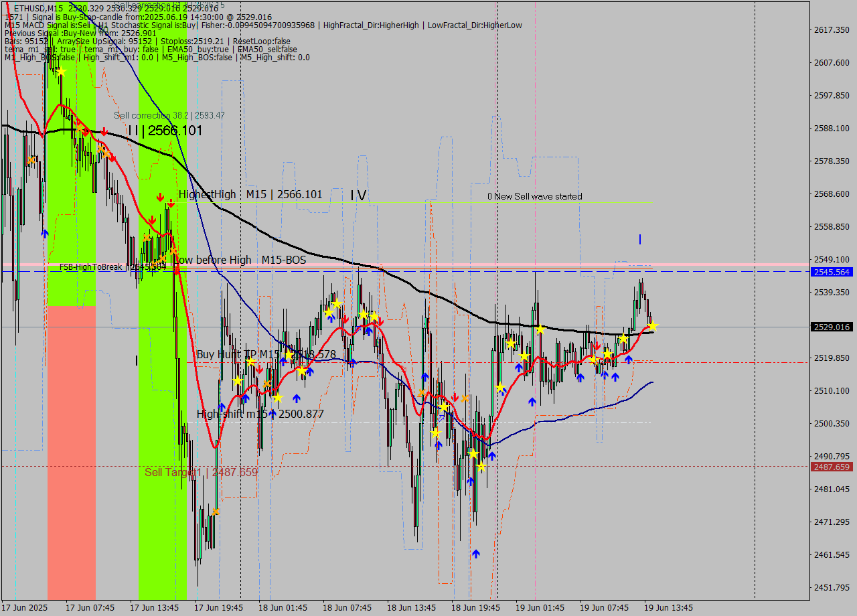
Task: Click the red 2487.659 price tag
Action: [x=831, y=467]
